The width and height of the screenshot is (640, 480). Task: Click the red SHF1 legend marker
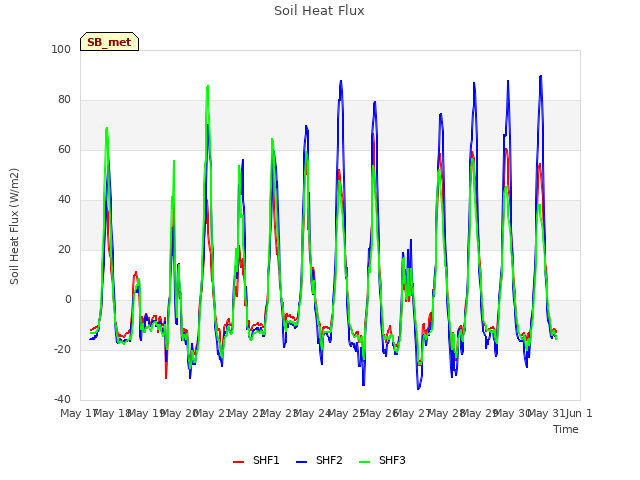(238, 462)
